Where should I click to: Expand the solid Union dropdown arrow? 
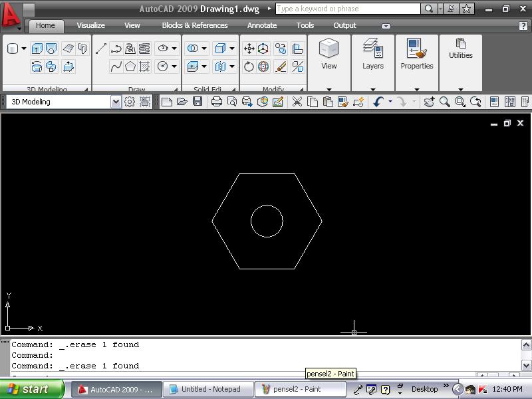(204, 49)
